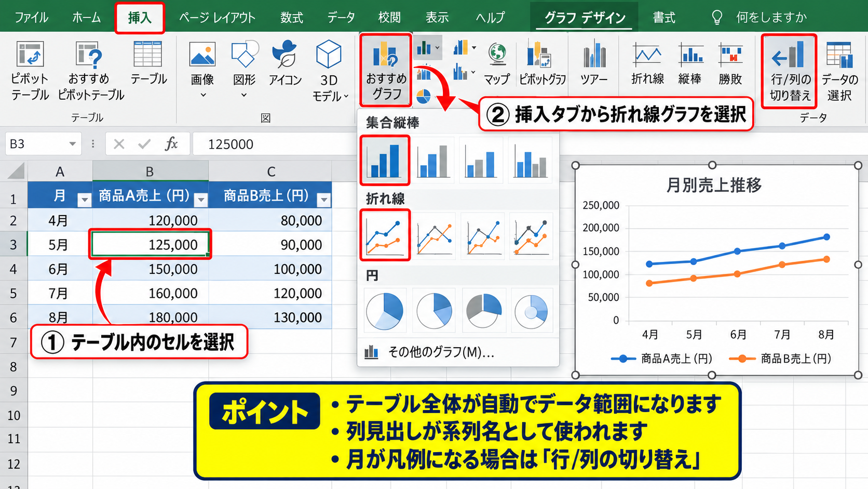Open the 月 column filter dropdown
The height and width of the screenshot is (489, 868).
click(84, 200)
